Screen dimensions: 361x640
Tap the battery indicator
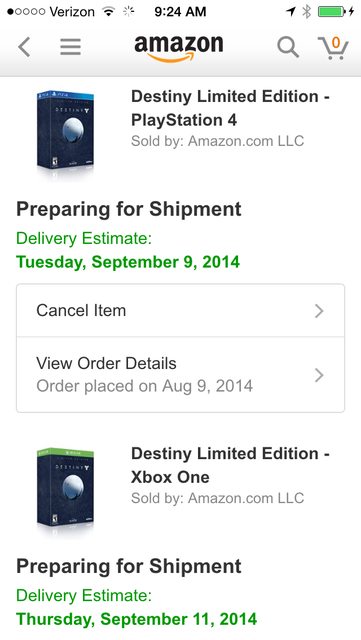coord(336,12)
